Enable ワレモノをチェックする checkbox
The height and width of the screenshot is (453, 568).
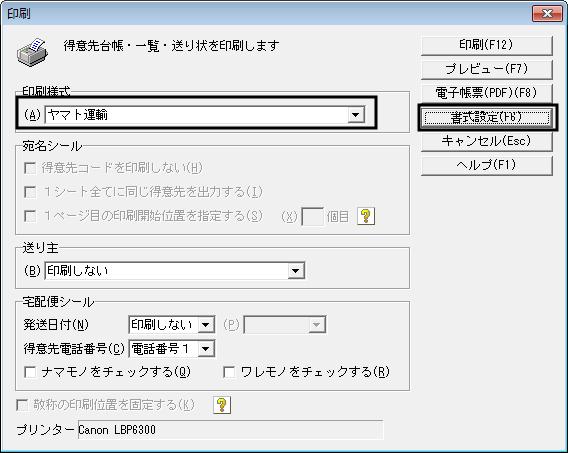point(229,372)
